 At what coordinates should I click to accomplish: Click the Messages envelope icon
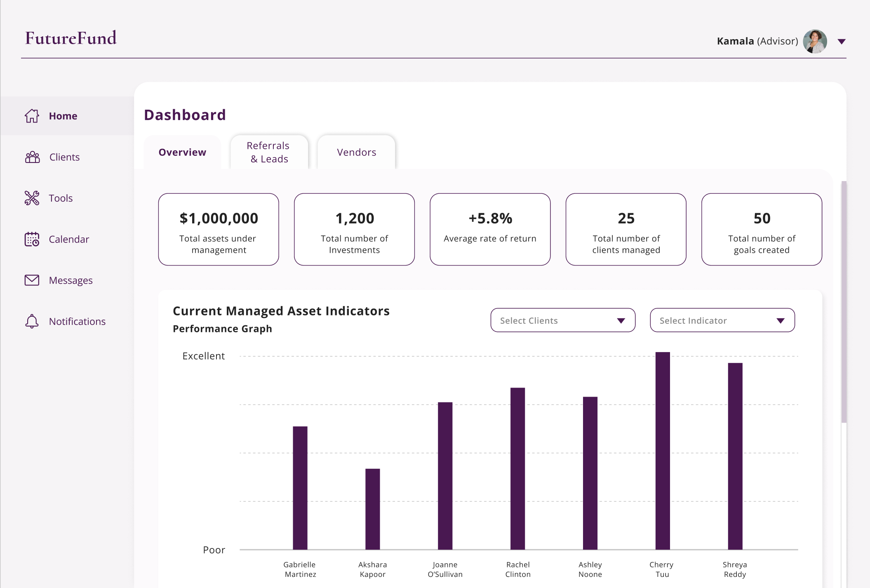coord(32,280)
